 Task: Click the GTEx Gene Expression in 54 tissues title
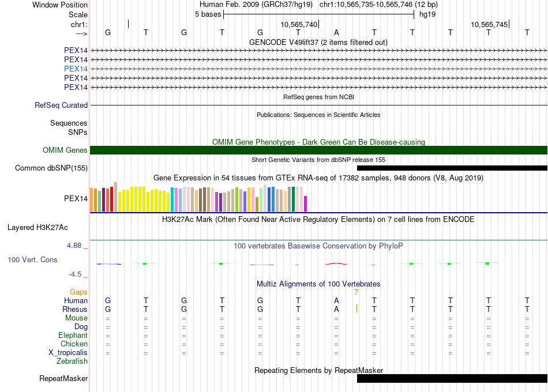point(318,178)
